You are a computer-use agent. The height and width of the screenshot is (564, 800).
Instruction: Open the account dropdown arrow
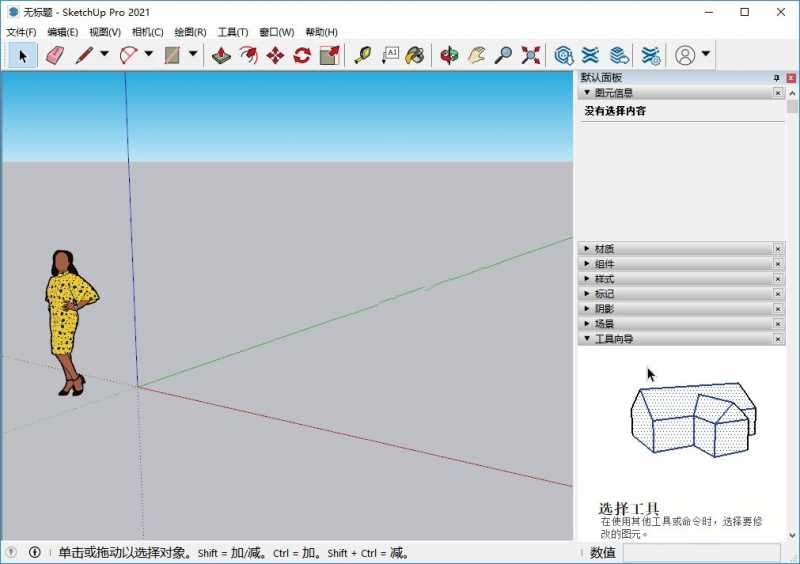706,54
